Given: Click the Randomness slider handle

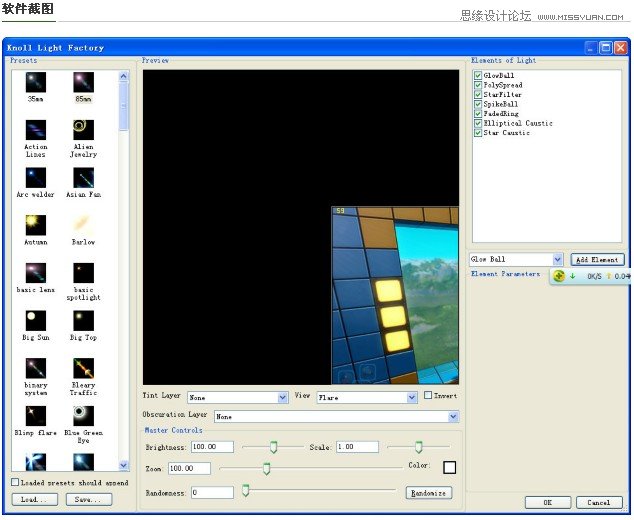Looking at the screenshot, I should (245, 490).
